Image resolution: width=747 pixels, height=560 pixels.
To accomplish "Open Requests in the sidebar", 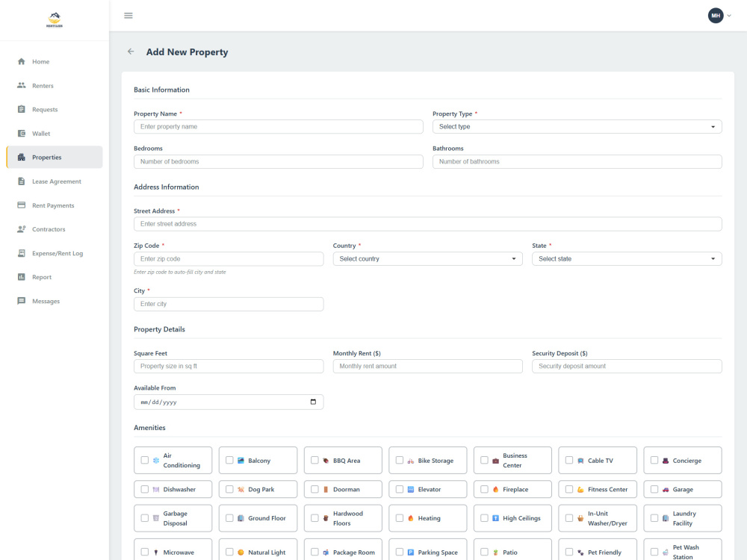I will click(x=55, y=109).
